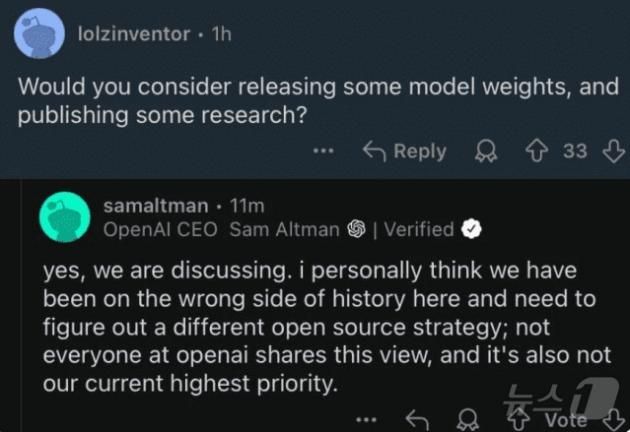630x432 pixels.
Task: Open the samaltman username link
Action: click(158, 207)
